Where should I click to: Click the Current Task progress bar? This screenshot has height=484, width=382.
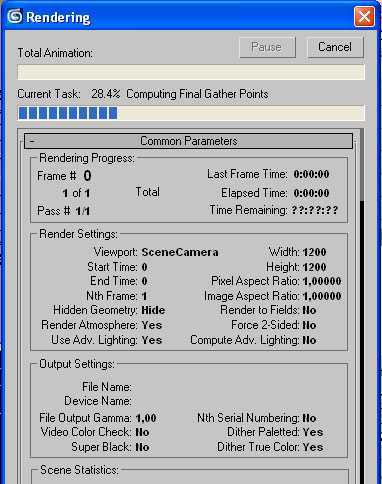coord(191,113)
